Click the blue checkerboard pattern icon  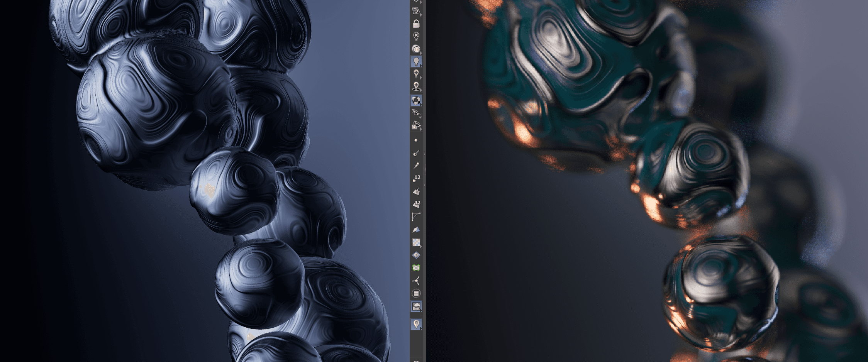[x=416, y=242]
